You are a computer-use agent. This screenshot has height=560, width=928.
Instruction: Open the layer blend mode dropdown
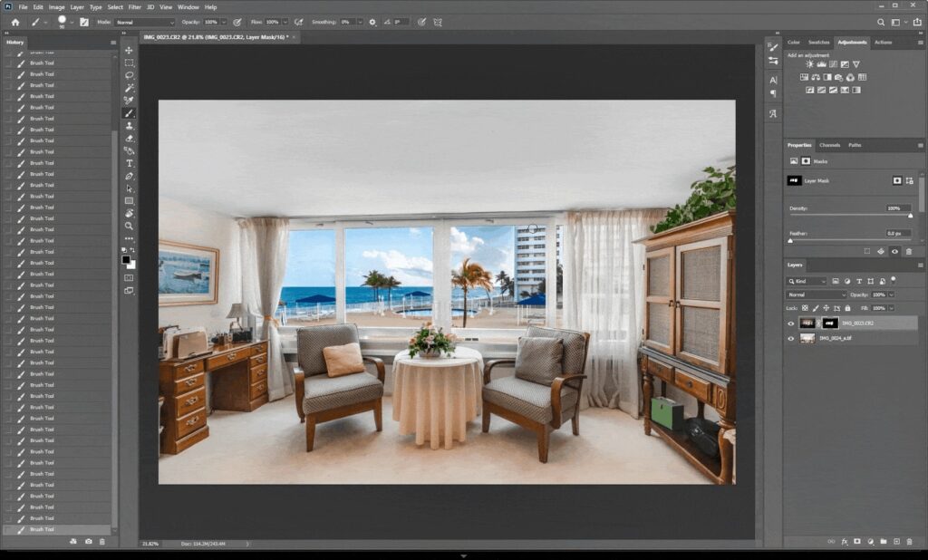816,294
